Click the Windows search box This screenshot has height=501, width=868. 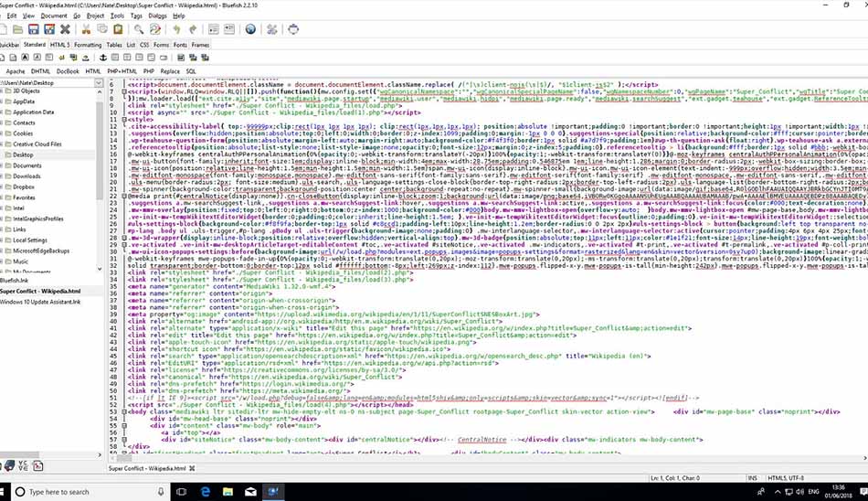click(x=90, y=492)
